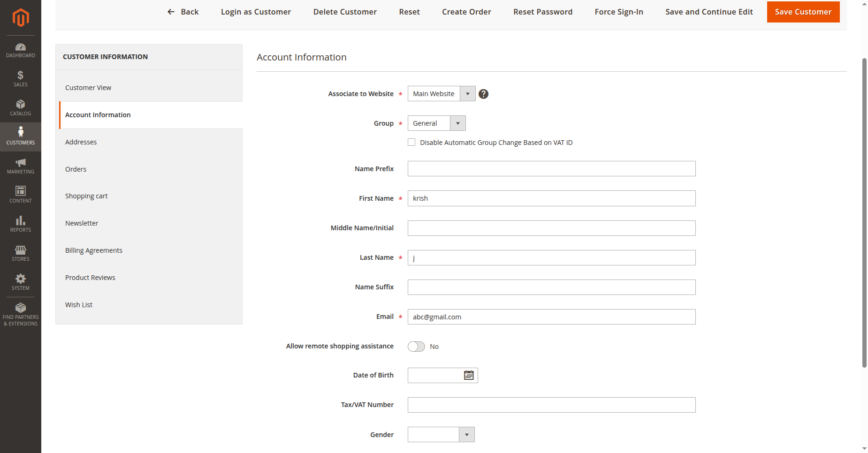Image resolution: width=868 pixels, height=453 pixels.
Task: Click the Back button
Action: [x=183, y=12]
